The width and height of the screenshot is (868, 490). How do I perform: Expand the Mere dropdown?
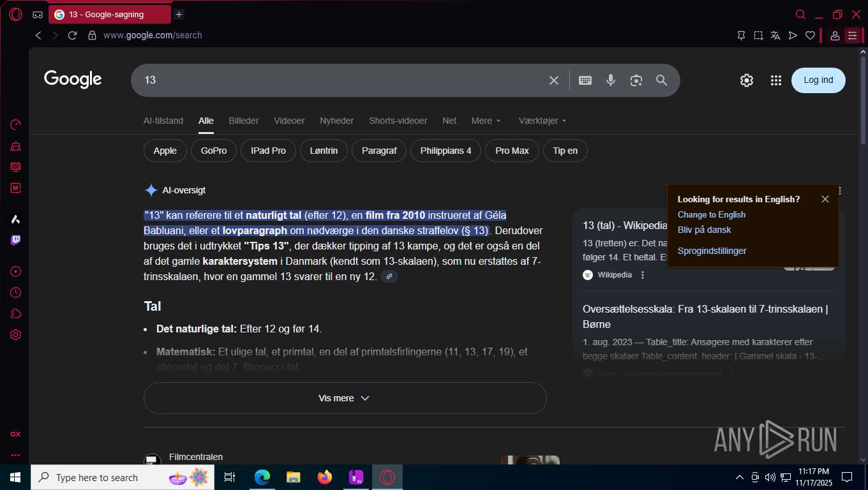click(x=486, y=121)
